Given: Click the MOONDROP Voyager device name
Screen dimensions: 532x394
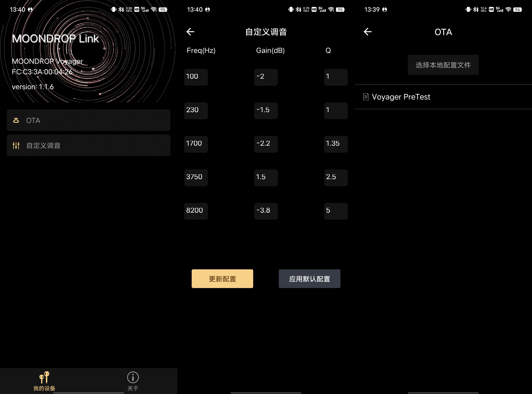Looking at the screenshot, I should [47, 61].
